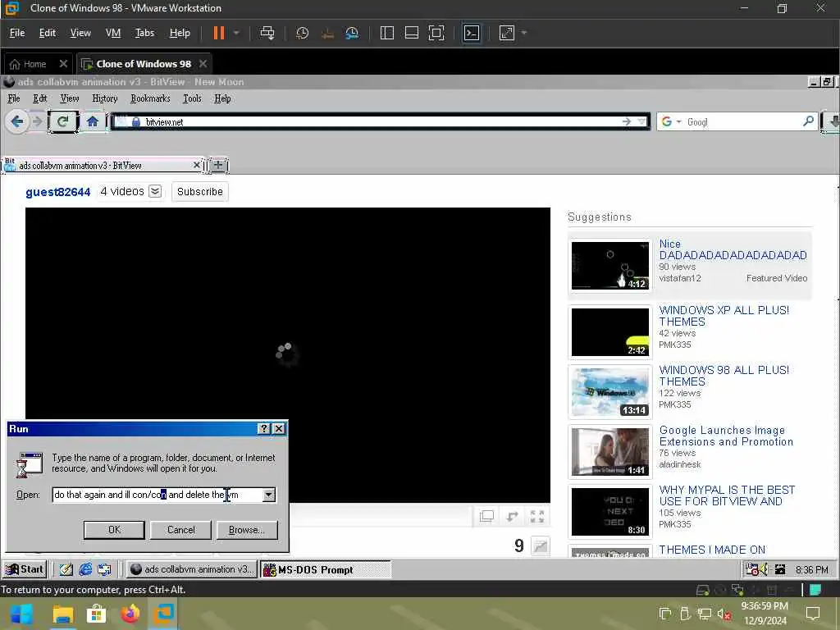Open the guest82644 channel link

coord(58,192)
